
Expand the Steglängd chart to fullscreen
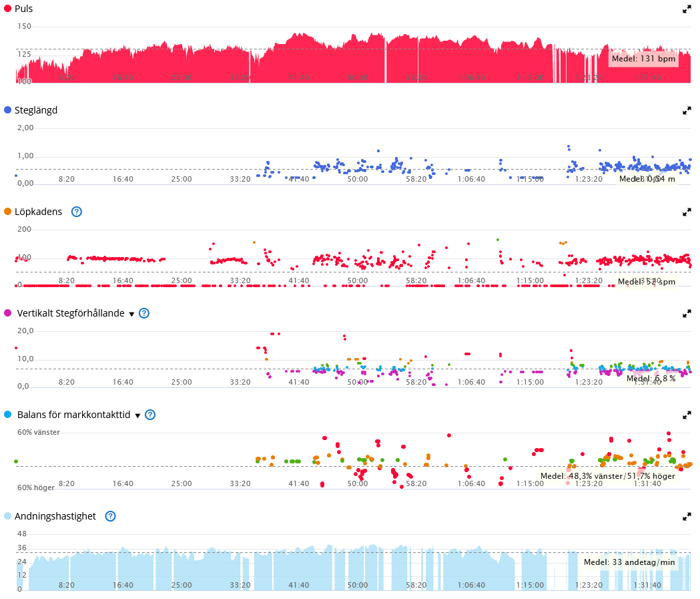687,110
